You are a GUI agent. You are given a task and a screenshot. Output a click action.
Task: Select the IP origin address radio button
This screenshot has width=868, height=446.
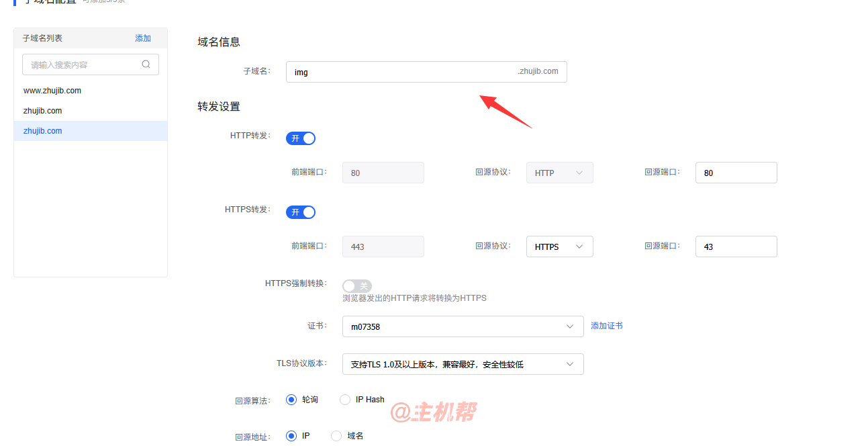coord(291,436)
